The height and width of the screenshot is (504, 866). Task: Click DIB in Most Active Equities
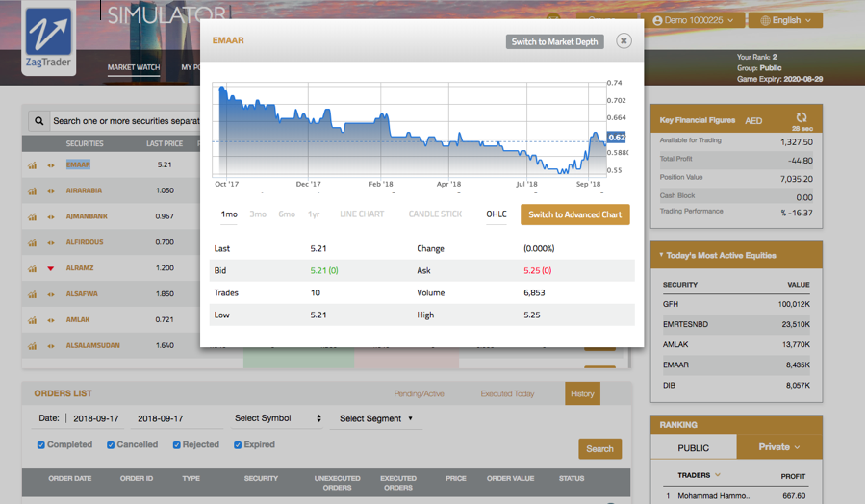click(x=669, y=386)
